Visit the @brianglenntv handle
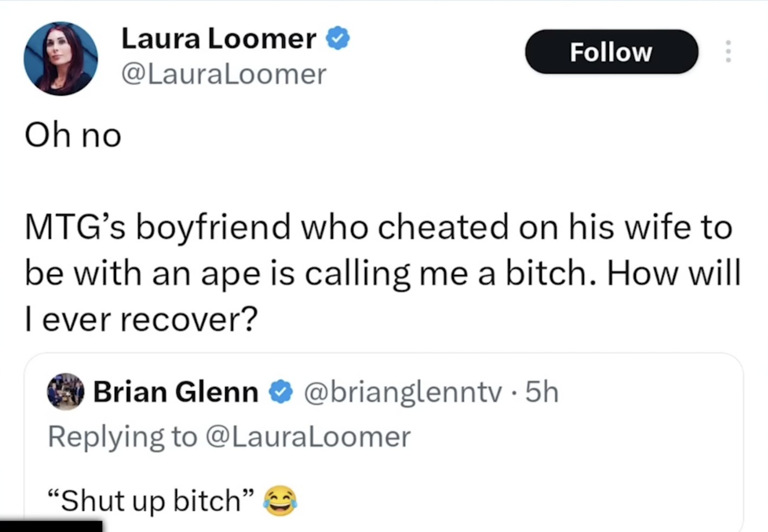768x532 pixels. [x=402, y=392]
